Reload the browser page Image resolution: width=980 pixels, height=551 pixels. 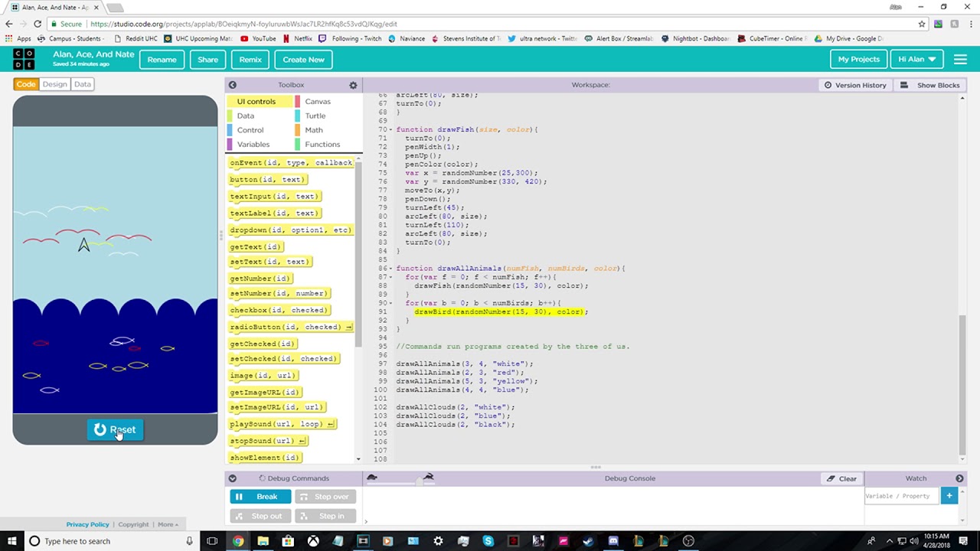click(37, 24)
